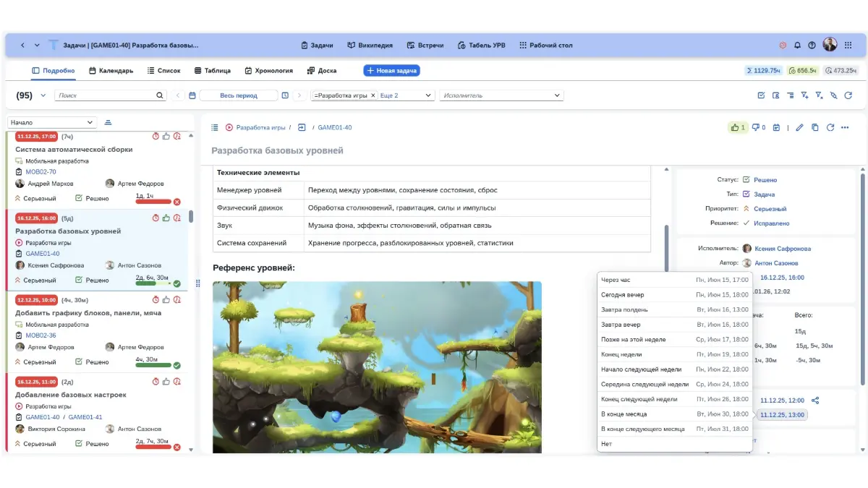Open the GAME01-41 task link
Screen dimensions: 868x488
tap(85, 417)
